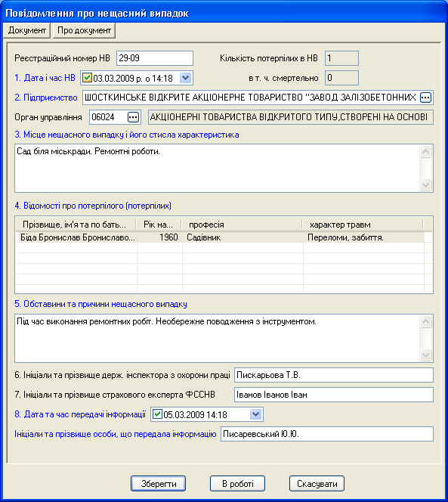Click the Зберегти button

click(x=159, y=483)
